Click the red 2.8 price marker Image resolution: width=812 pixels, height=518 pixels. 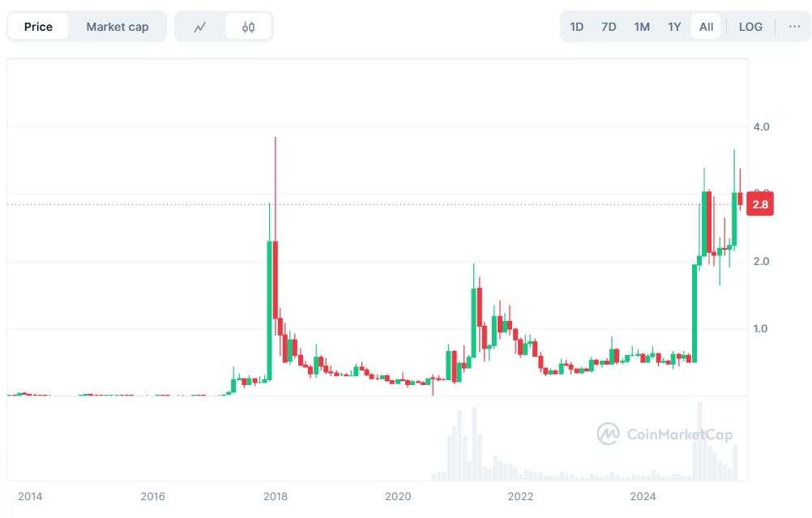pos(759,204)
